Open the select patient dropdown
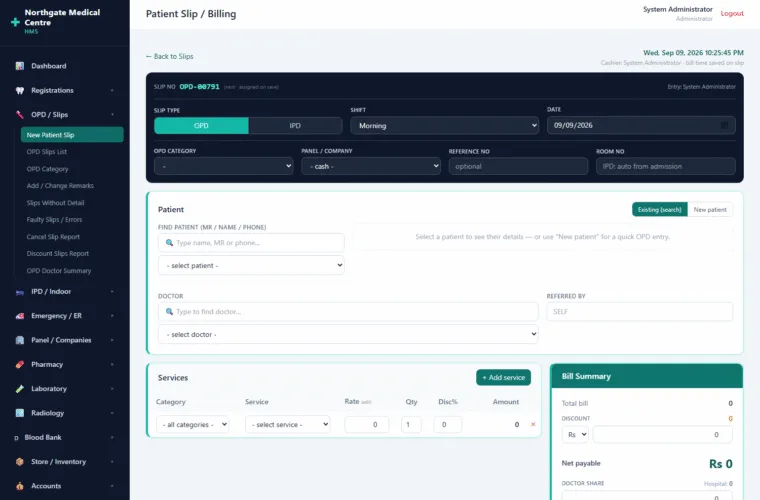The image size is (760, 500). point(251,266)
